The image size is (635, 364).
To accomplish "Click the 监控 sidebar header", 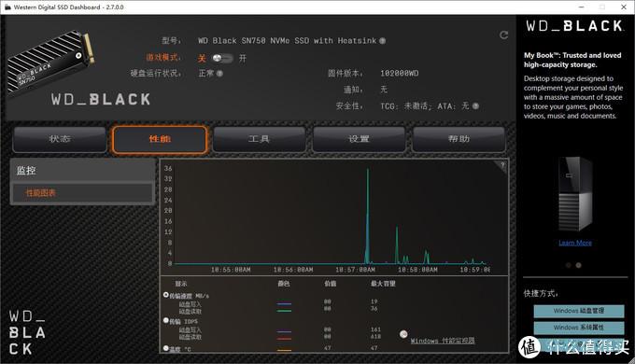I will coord(82,171).
